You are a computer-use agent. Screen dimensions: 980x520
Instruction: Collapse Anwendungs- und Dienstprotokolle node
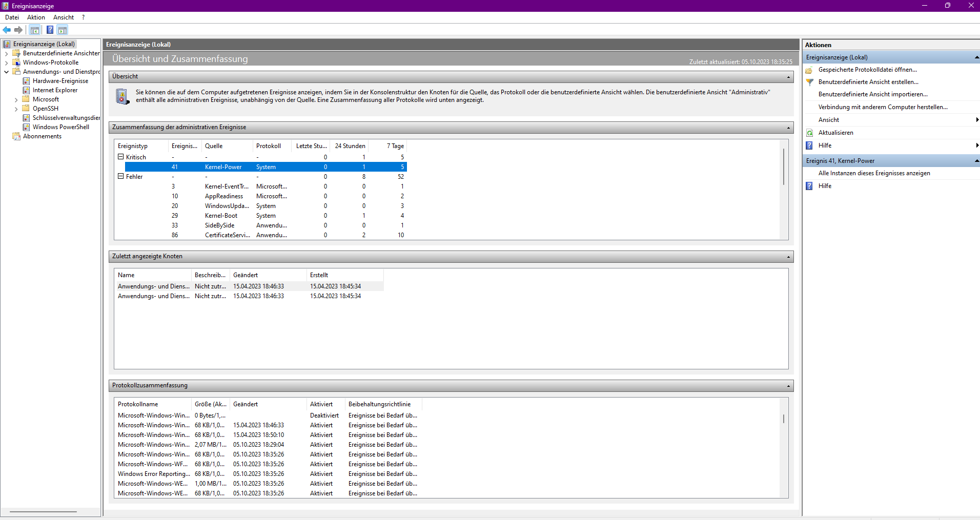click(x=6, y=72)
